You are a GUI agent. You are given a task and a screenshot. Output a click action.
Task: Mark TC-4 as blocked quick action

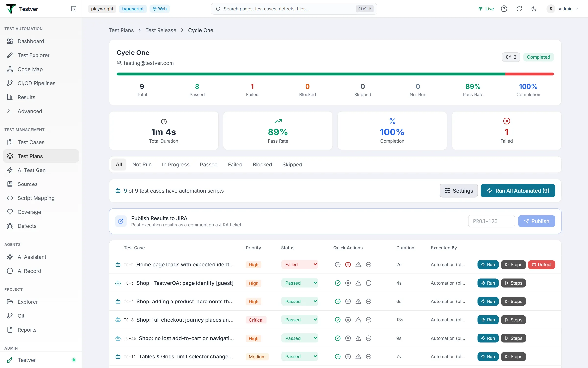point(358,301)
